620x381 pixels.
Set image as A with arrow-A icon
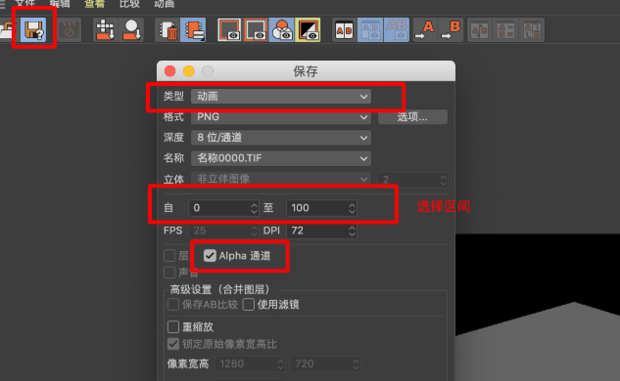pyautogui.click(x=425, y=30)
